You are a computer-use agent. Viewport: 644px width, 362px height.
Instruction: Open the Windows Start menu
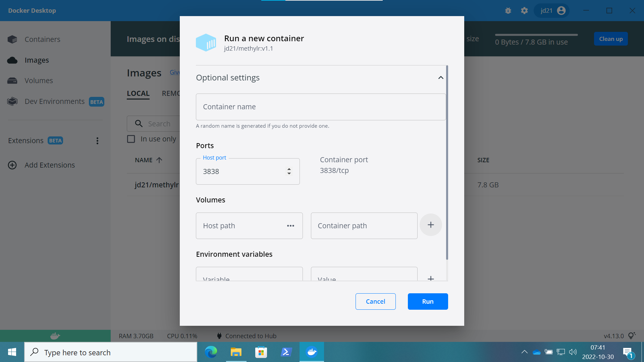click(x=12, y=352)
